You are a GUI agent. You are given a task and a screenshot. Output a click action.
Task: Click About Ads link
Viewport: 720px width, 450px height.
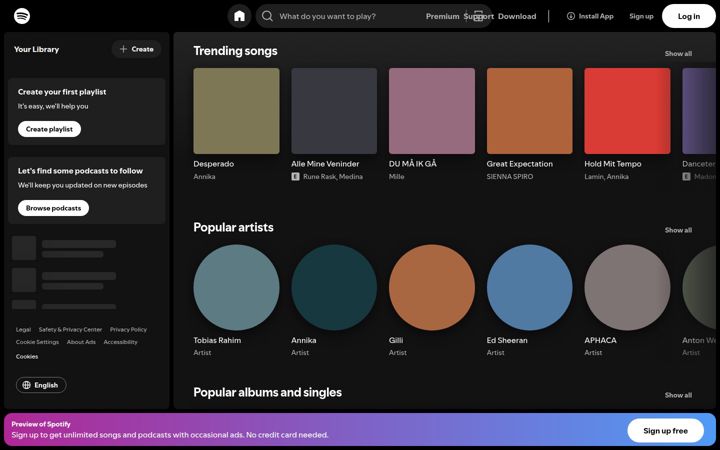point(81,342)
